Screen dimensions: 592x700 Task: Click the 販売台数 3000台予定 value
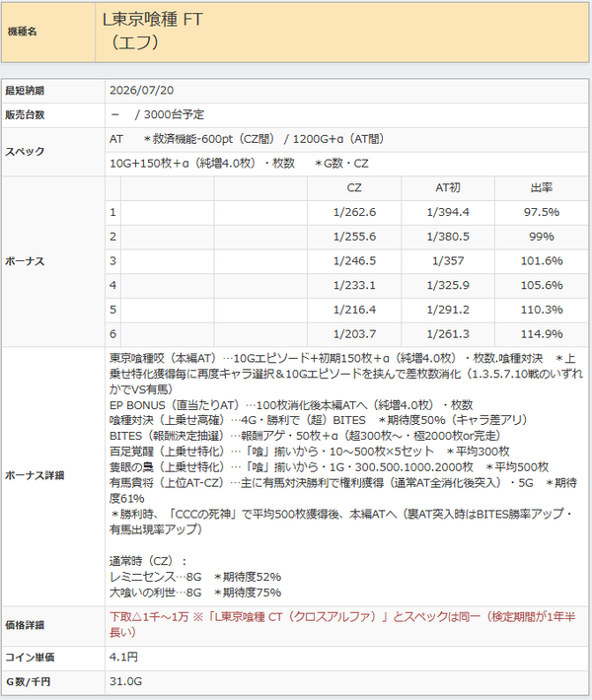pyautogui.click(x=157, y=115)
